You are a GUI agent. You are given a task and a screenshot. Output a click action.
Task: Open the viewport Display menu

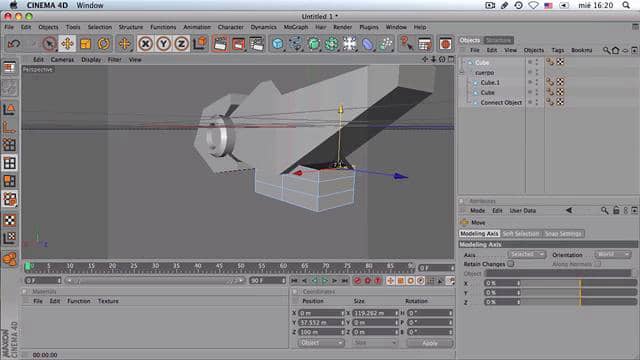(91, 60)
